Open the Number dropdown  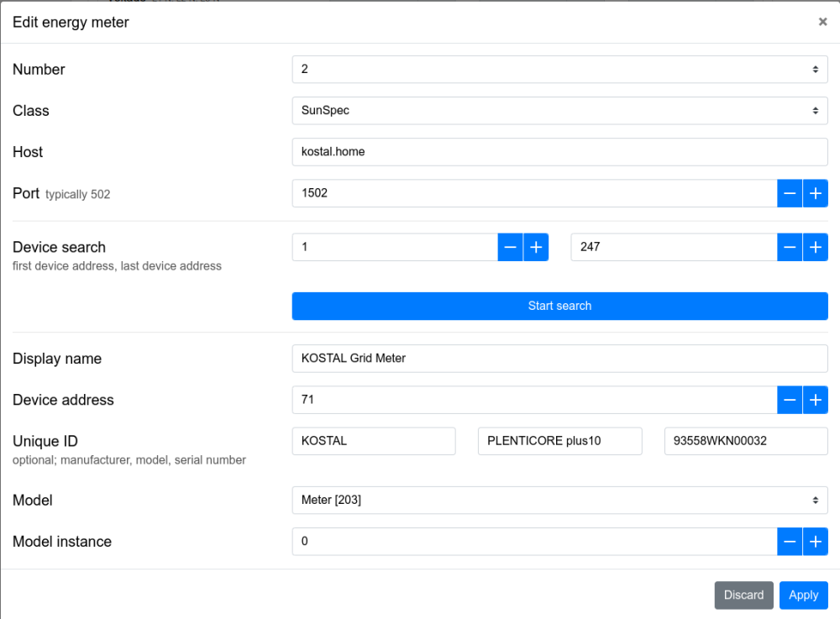point(559,70)
